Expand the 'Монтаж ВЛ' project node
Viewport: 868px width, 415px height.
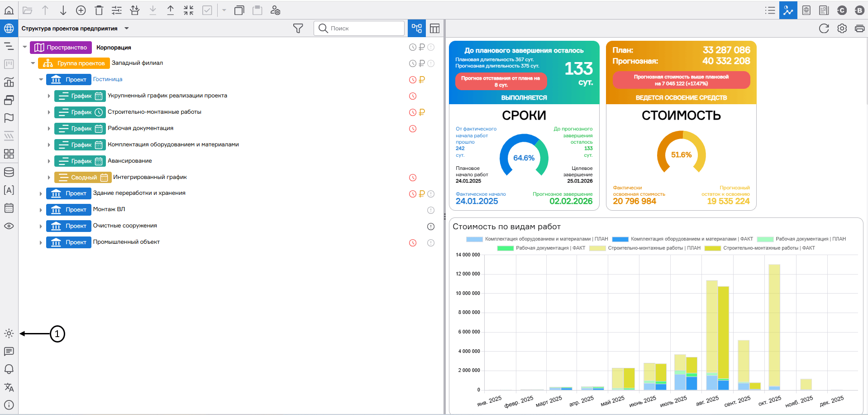coord(41,210)
